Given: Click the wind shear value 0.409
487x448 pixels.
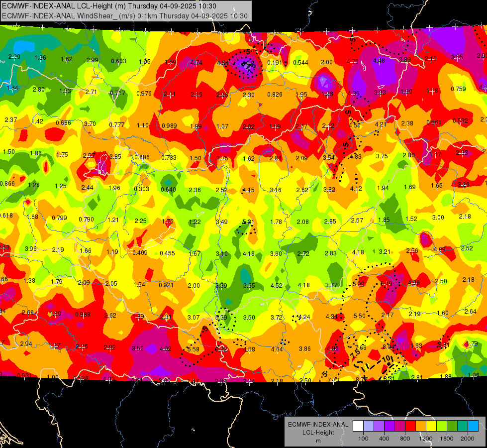Looking at the screenshot, I should tap(140, 252).
